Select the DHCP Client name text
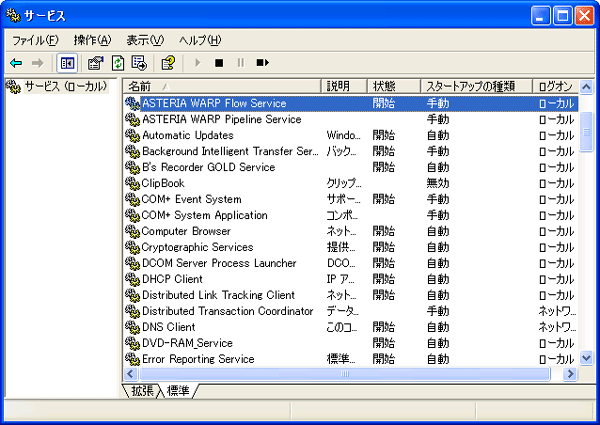Image resolution: width=600 pixels, height=425 pixels. 172,279
